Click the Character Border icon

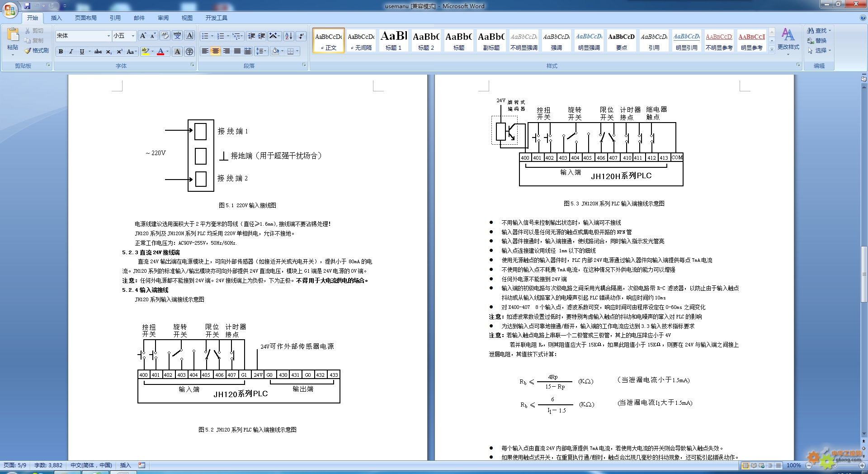[190, 36]
